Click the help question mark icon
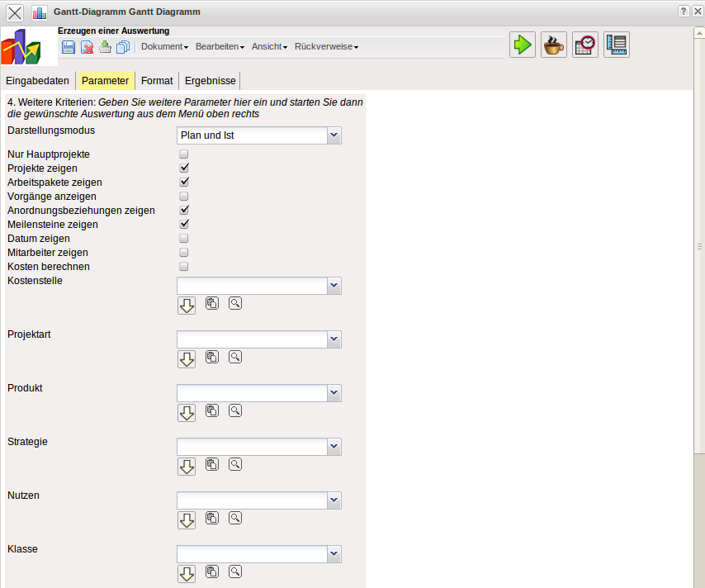 pyautogui.click(x=684, y=12)
